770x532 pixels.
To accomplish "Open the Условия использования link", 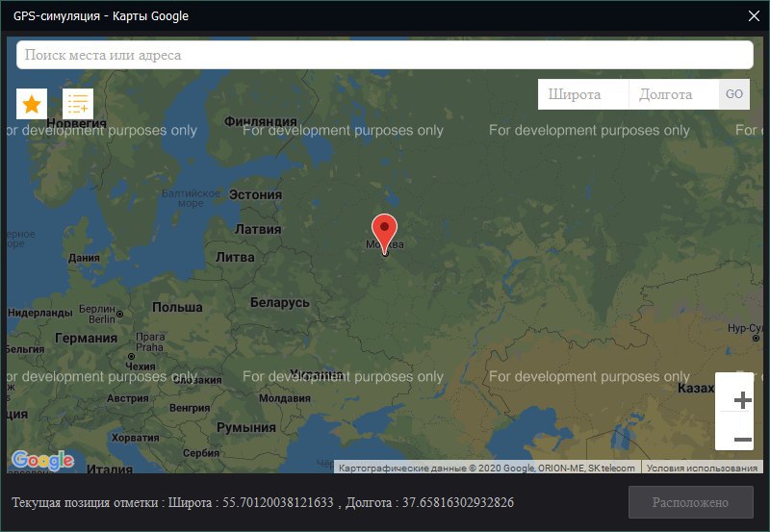I will (702, 468).
